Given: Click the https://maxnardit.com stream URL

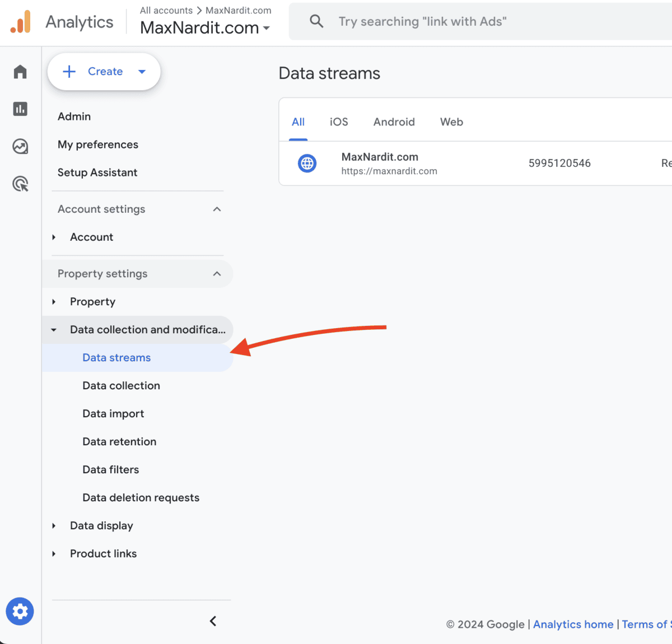Looking at the screenshot, I should [x=389, y=171].
